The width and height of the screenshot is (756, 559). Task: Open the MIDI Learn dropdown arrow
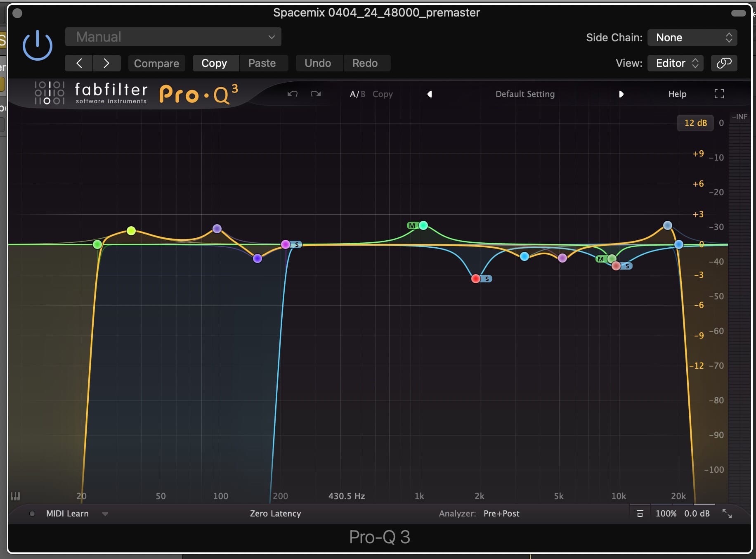[105, 514]
